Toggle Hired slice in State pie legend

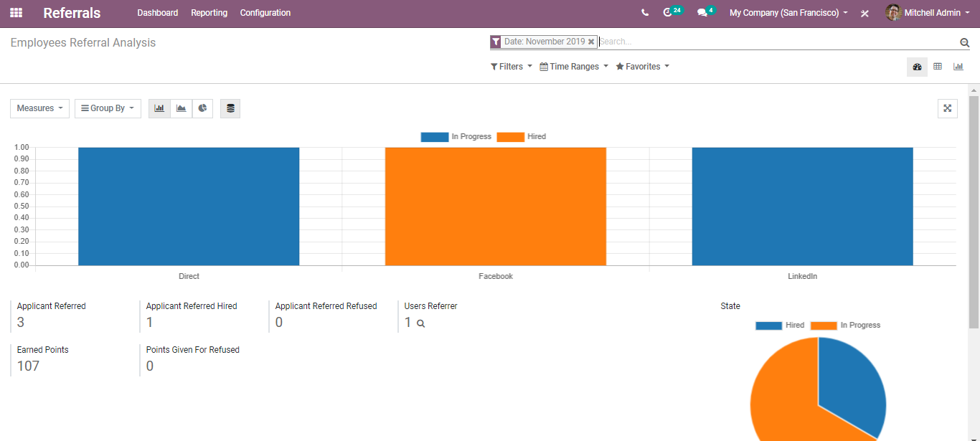click(781, 326)
